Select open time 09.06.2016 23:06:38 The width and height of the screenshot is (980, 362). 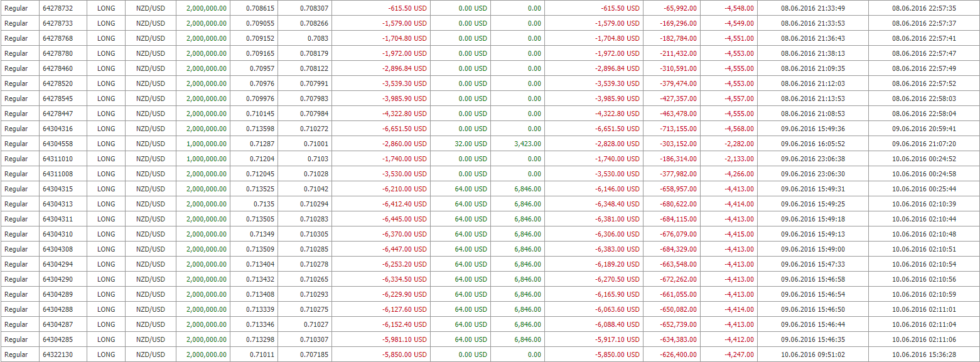tap(813, 159)
